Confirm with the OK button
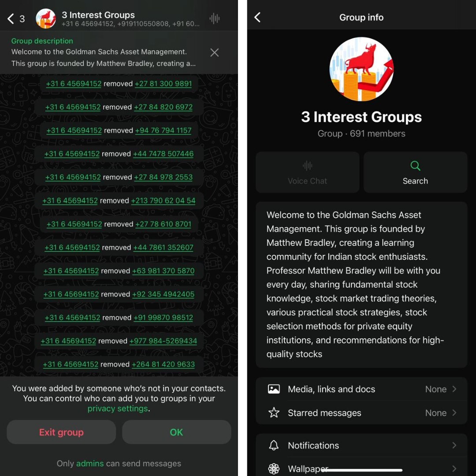 (176, 432)
